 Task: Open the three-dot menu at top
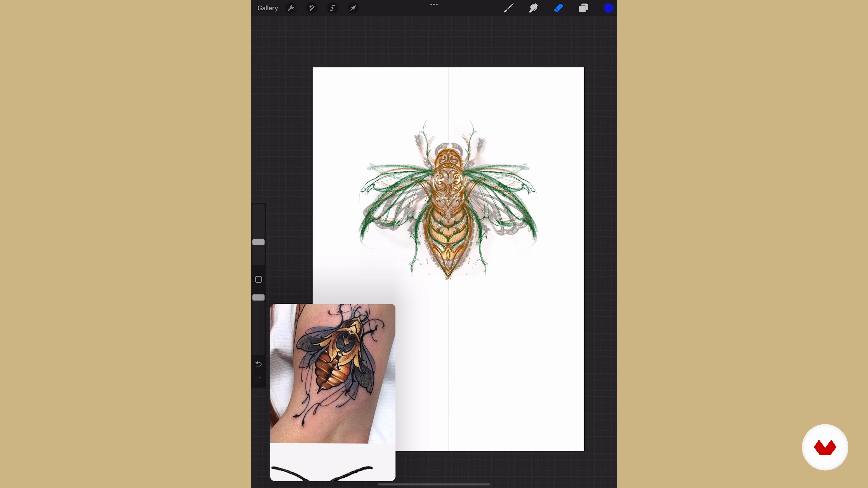click(x=434, y=5)
